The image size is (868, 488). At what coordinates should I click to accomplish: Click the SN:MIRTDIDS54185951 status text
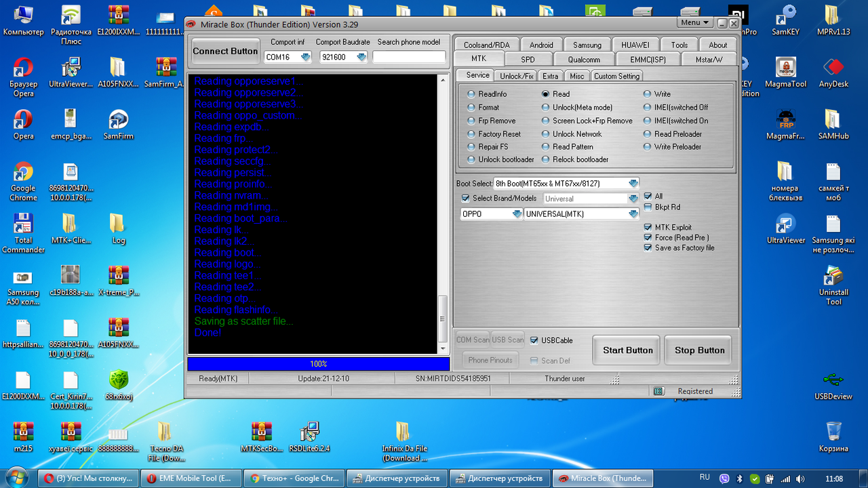click(453, 378)
